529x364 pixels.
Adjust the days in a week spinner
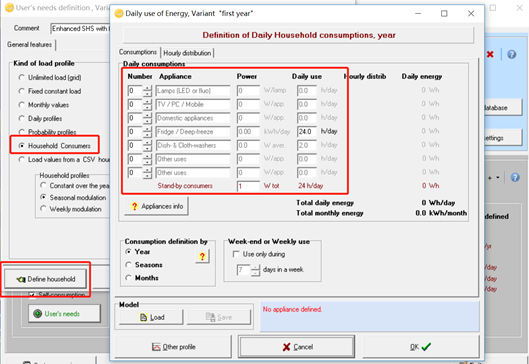point(255,270)
